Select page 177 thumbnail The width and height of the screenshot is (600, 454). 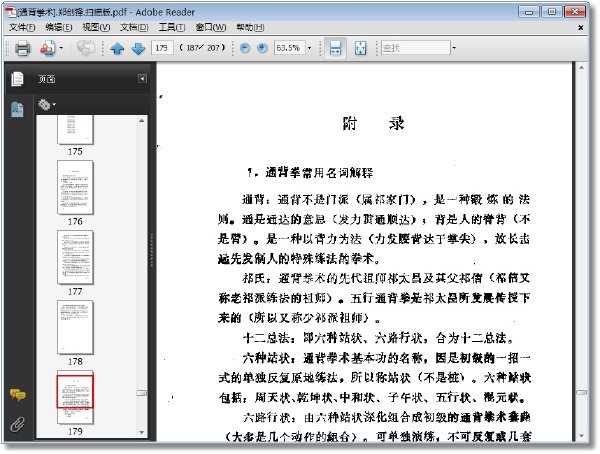(75, 258)
